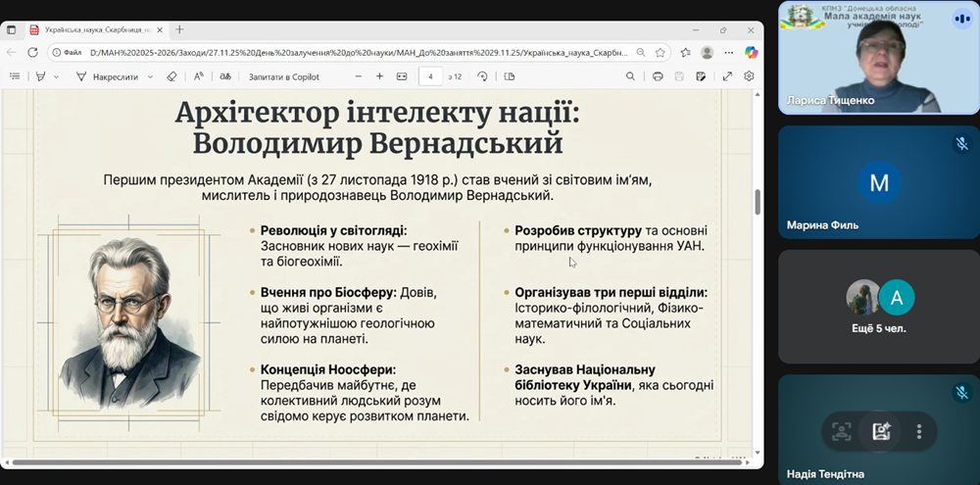Viewport: 980px width, 485px height.
Task: Activate the Накреслити draw tool
Action: tap(107, 76)
